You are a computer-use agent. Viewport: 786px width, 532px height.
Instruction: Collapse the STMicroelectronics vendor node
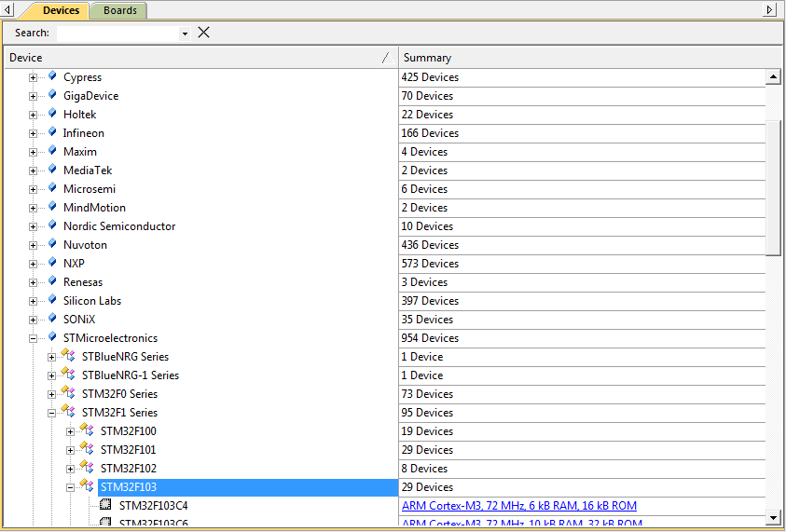33,338
